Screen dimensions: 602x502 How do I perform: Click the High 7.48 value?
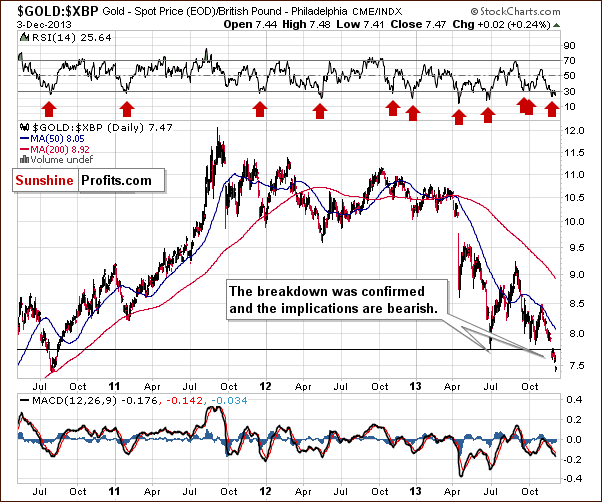(x=307, y=25)
